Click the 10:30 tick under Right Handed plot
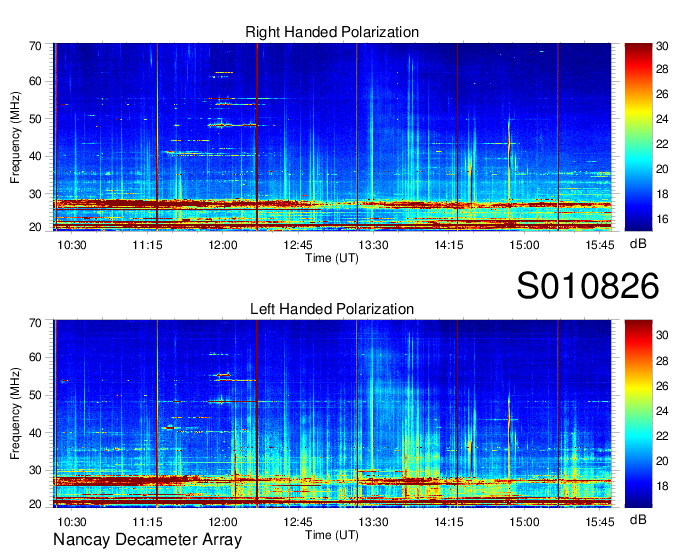 click(72, 245)
